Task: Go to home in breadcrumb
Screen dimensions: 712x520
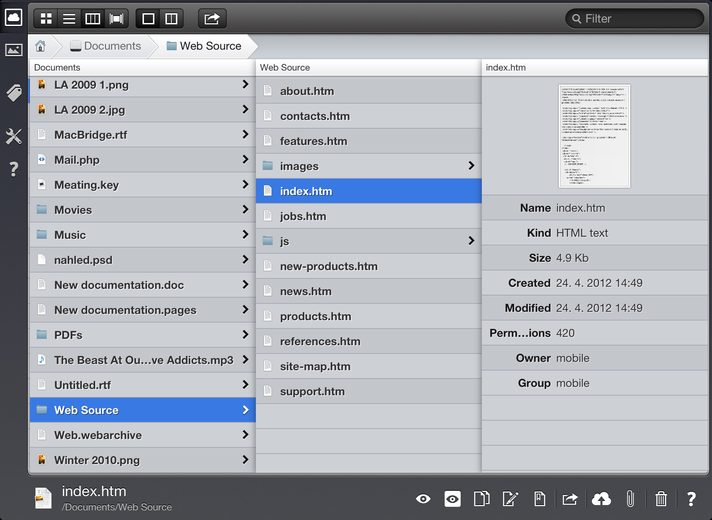Action: [40, 46]
